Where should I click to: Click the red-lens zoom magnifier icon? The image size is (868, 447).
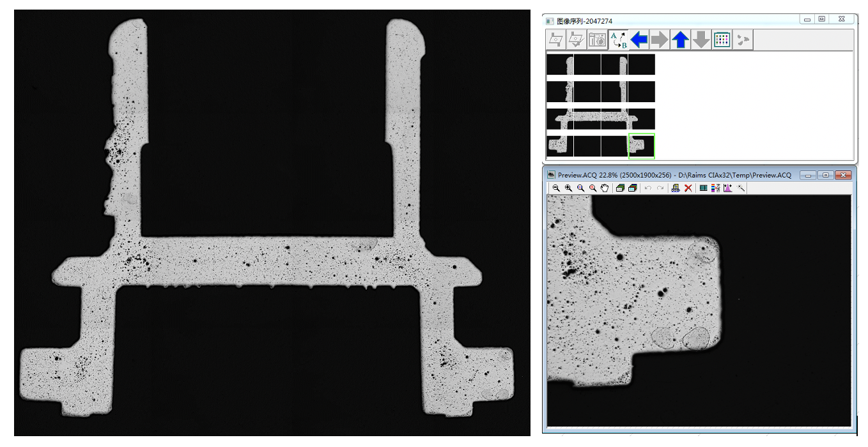pyautogui.click(x=593, y=188)
